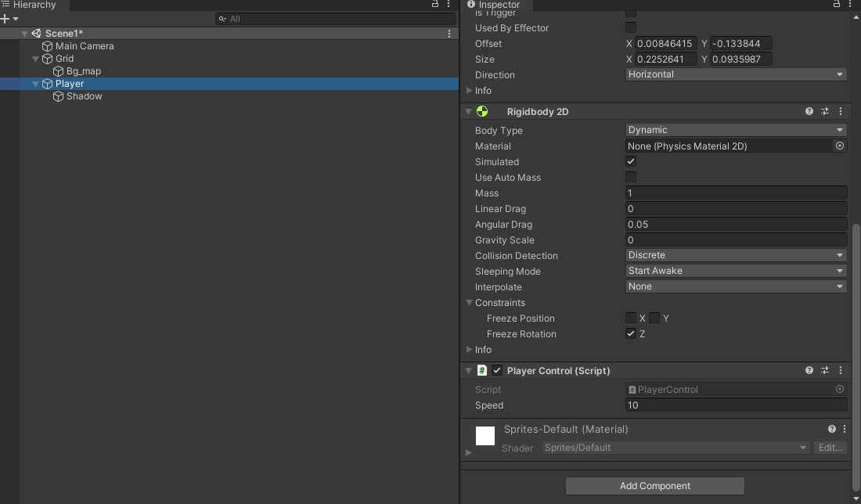Click the Bg_map cube icon
The height and width of the screenshot is (504, 861).
click(58, 71)
